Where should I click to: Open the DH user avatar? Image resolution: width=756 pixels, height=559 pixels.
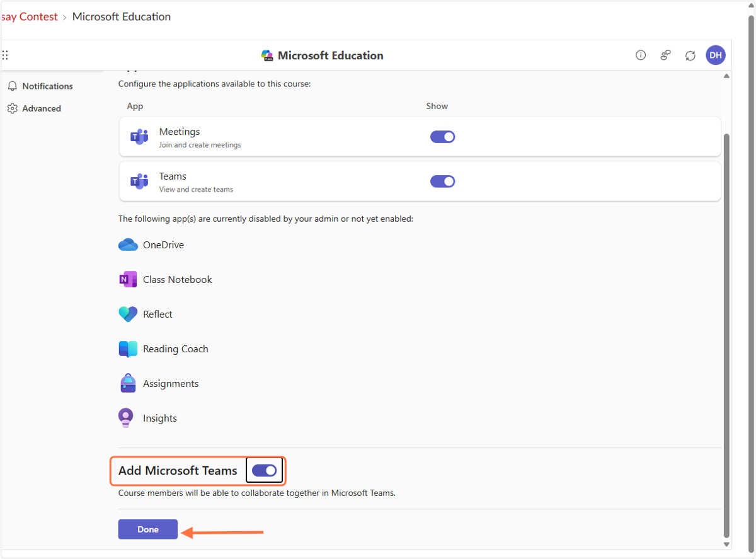point(716,55)
